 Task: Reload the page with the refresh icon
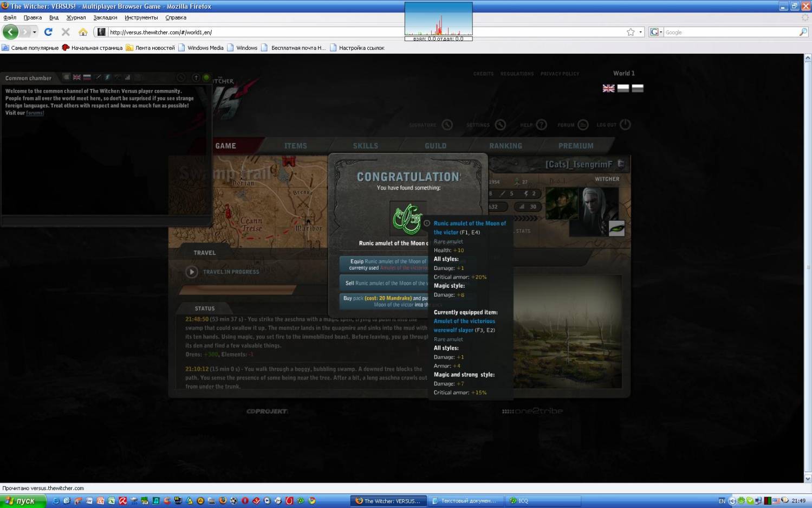(x=48, y=32)
